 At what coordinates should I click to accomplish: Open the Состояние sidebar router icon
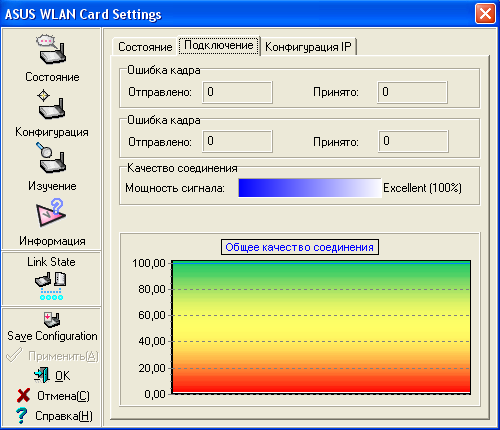pos(51,50)
